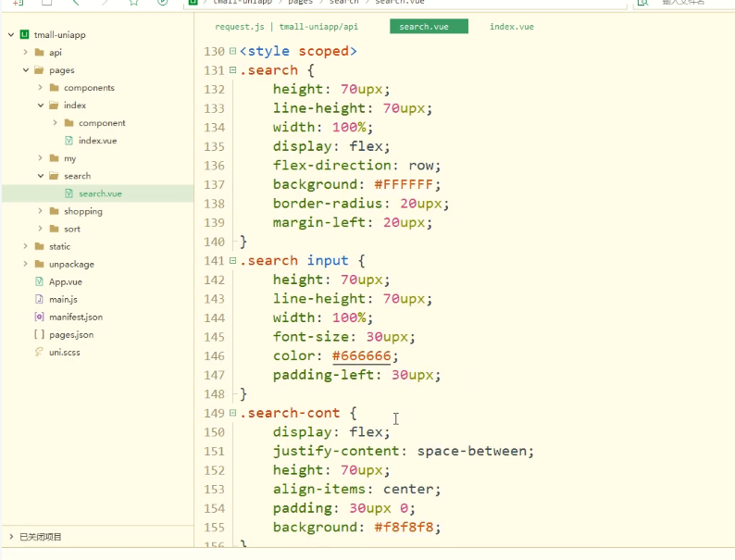The width and height of the screenshot is (735, 560).
Task: Click the 'border-radius' property text
Action: (328, 204)
